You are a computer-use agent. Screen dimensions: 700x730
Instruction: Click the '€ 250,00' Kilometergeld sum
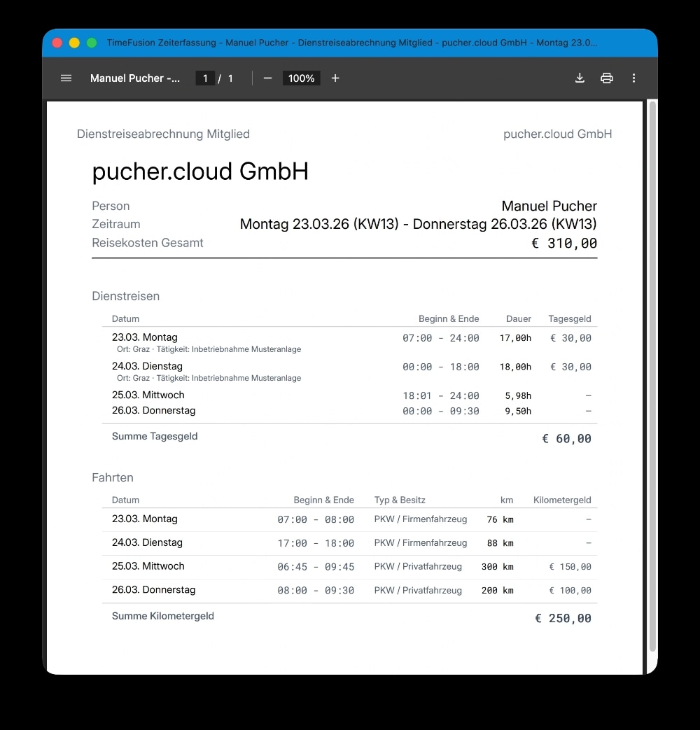point(563,618)
